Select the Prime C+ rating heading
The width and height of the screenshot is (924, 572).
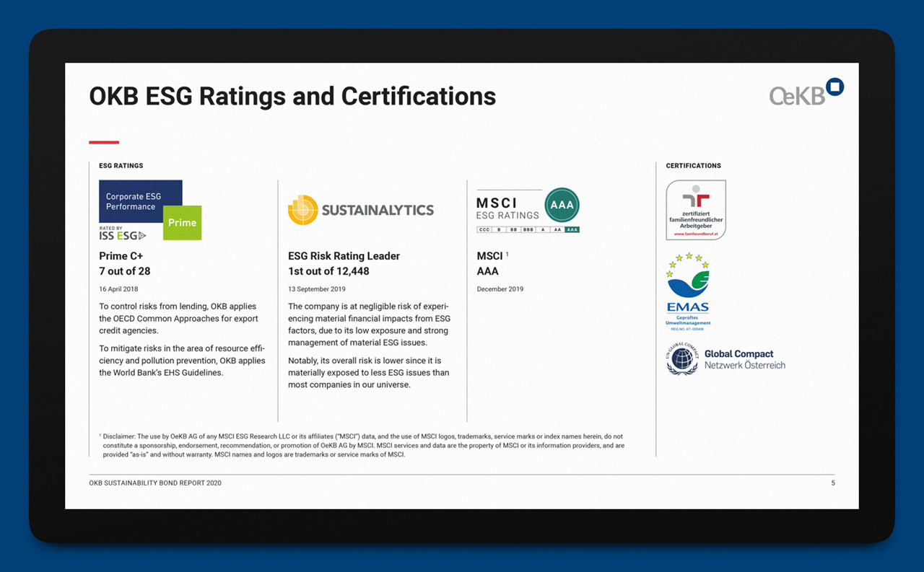pos(121,256)
